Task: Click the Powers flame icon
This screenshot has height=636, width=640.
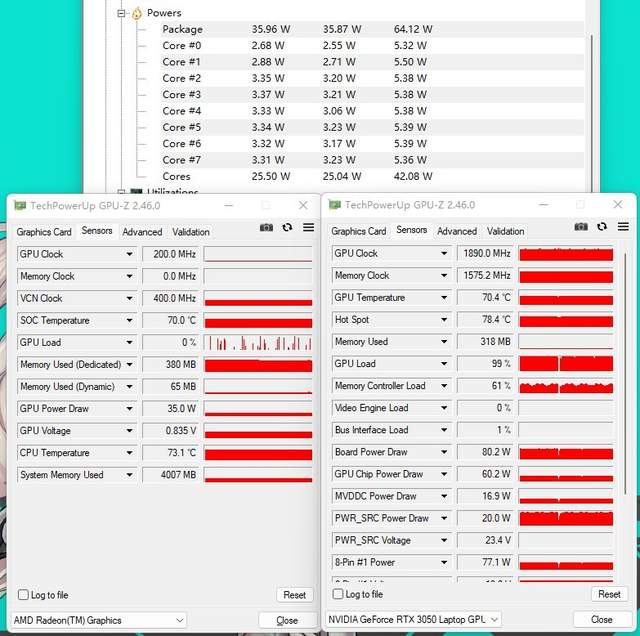Action: tap(137, 13)
